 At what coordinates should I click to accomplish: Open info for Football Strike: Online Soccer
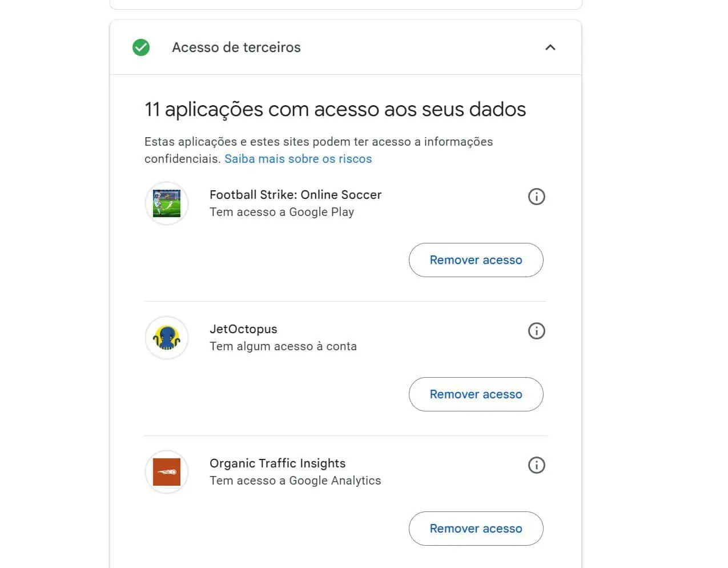click(536, 197)
